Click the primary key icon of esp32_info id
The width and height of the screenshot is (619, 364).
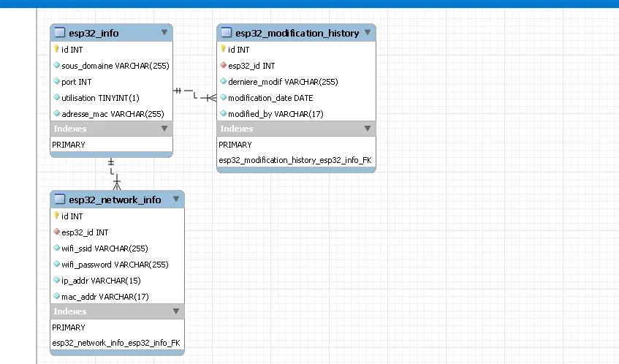[x=56, y=49]
